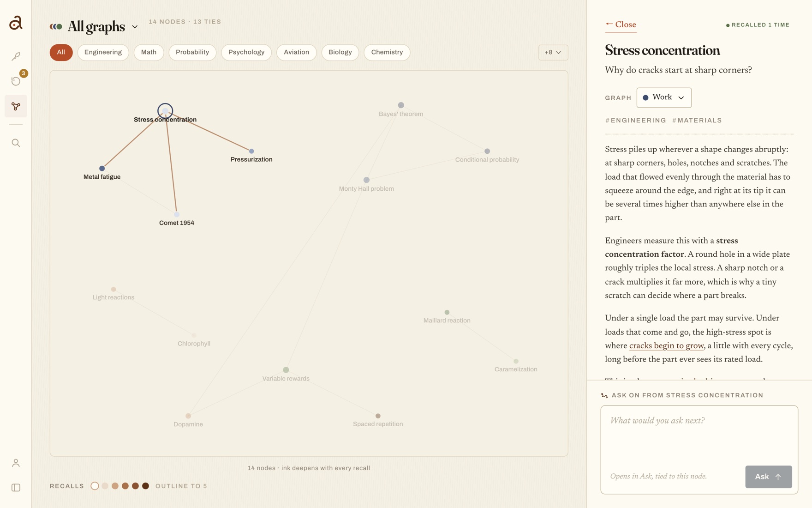
Task: Click the Stress concentration graph node
Action: click(x=165, y=111)
